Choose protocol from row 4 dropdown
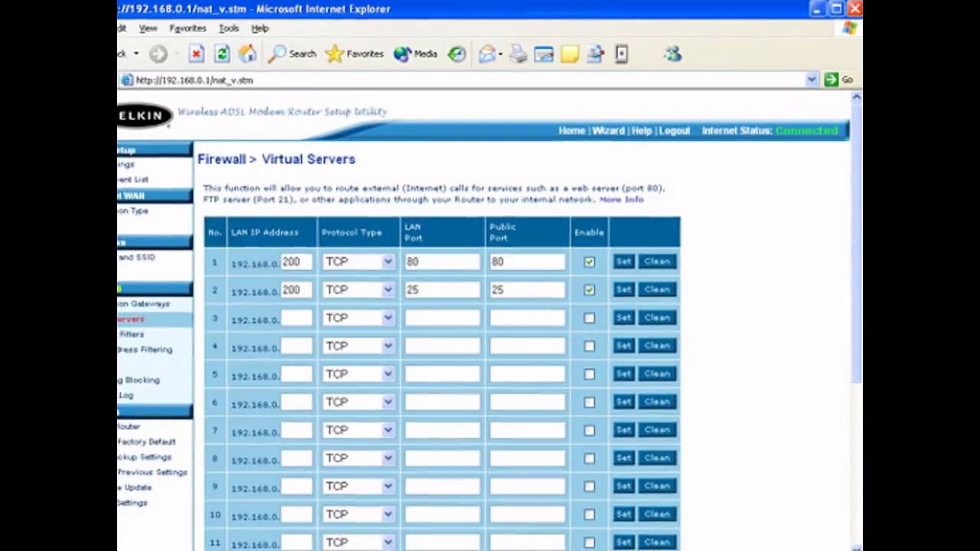 coord(358,346)
